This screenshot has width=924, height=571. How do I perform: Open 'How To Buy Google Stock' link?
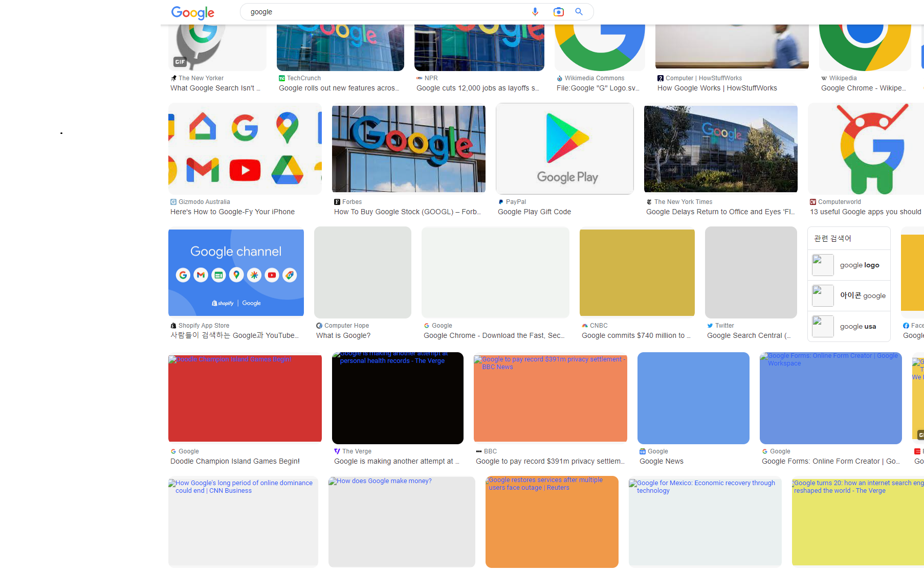coord(408,212)
